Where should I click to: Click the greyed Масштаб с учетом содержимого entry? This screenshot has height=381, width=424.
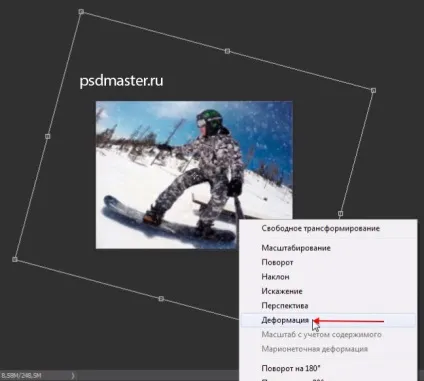(x=328, y=335)
